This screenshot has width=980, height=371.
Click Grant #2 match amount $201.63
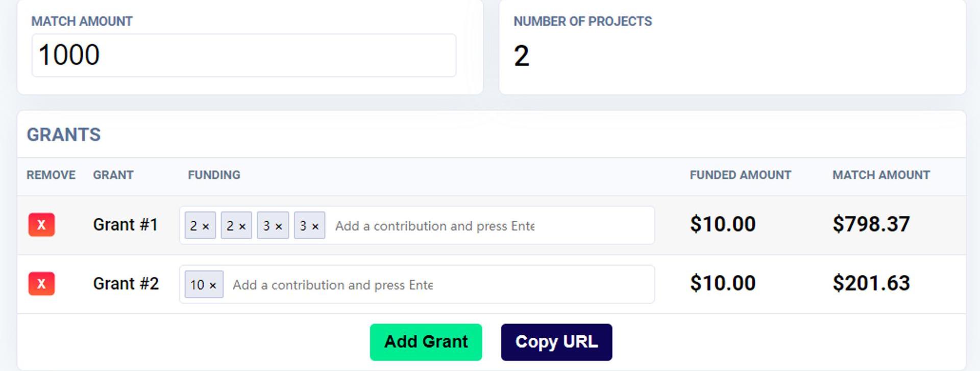(x=871, y=283)
